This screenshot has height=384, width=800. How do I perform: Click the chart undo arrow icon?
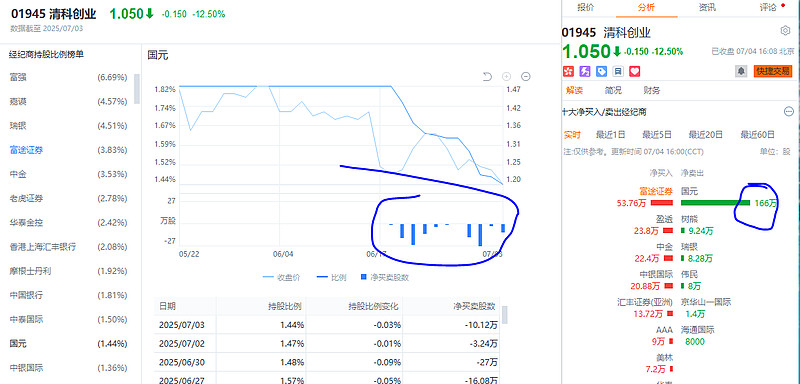pyautogui.click(x=487, y=76)
